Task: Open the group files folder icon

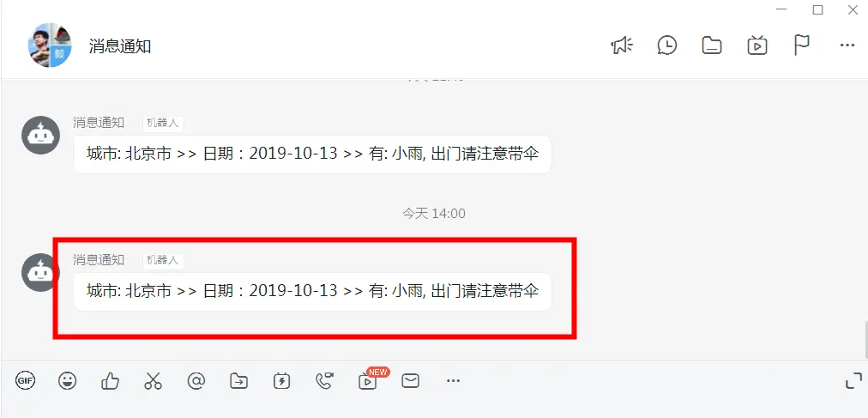Action: pyautogui.click(x=712, y=45)
